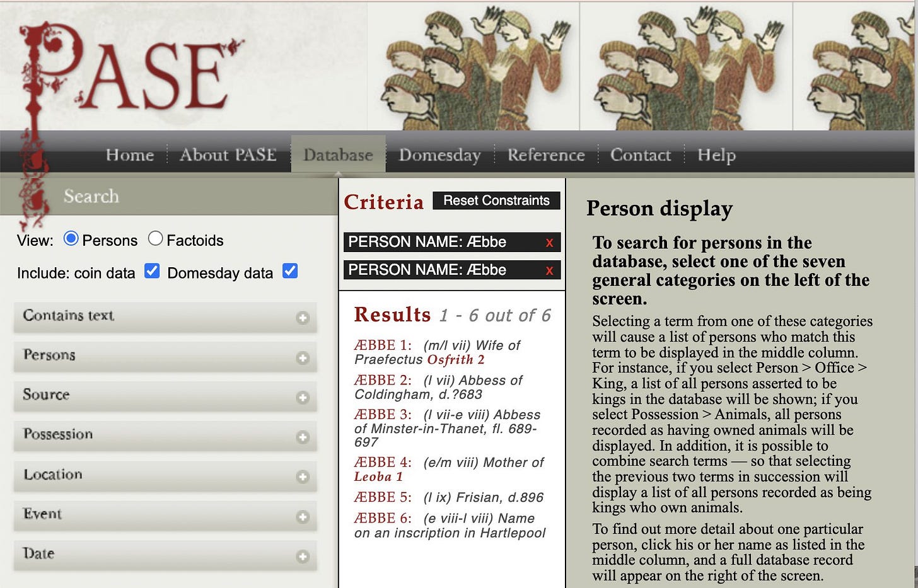The height and width of the screenshot is (588, 918).
Task: Open the Help menu item
Action: pyautogui.click(x=716, y=155)
